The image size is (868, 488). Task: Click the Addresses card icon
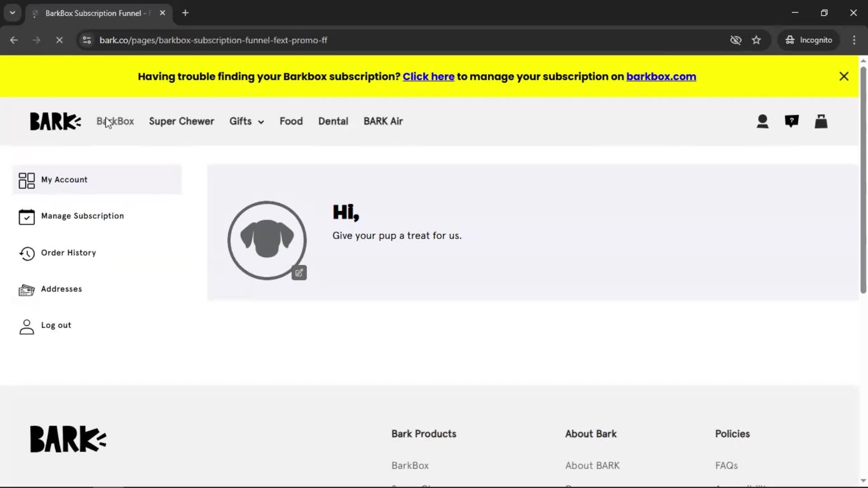coord(27,290)
